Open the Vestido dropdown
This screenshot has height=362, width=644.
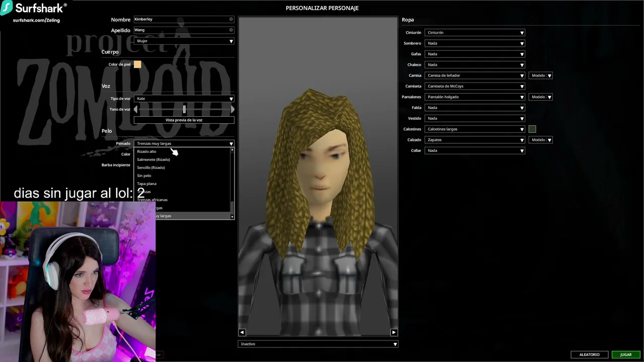coord(475,119)
